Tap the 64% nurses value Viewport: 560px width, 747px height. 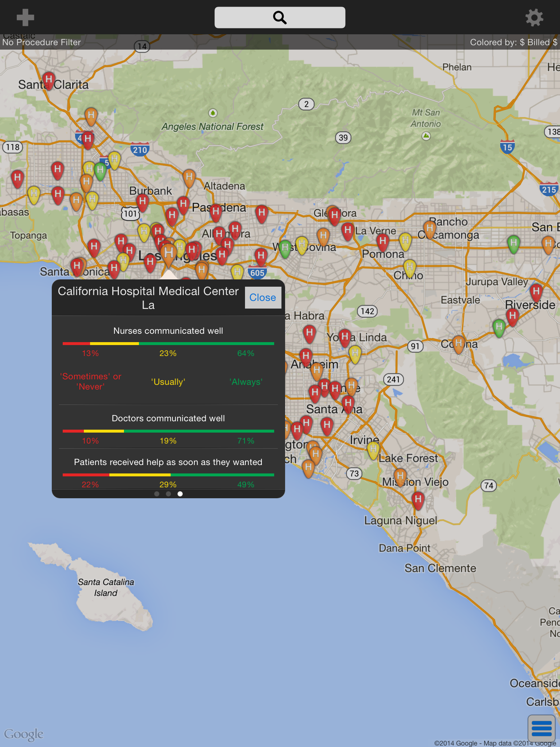click(246, 353)
